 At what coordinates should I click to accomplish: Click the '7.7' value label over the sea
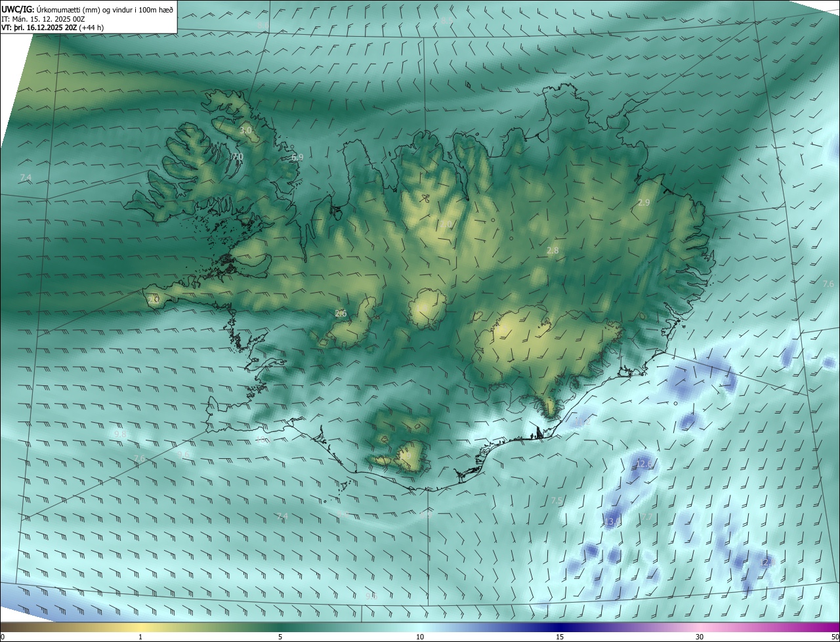click(x=647, y=517)
